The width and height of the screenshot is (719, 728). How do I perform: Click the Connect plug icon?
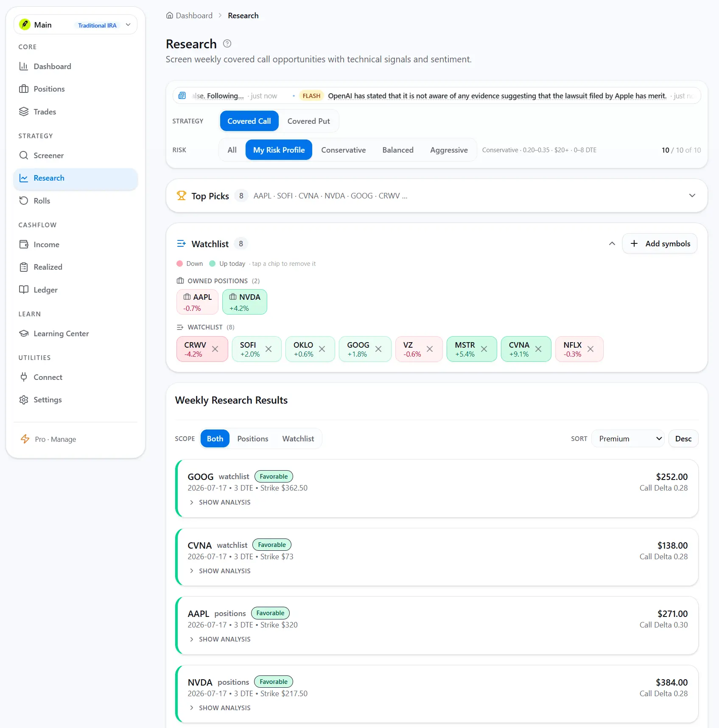pyautogui.click(x=24, y=377)
